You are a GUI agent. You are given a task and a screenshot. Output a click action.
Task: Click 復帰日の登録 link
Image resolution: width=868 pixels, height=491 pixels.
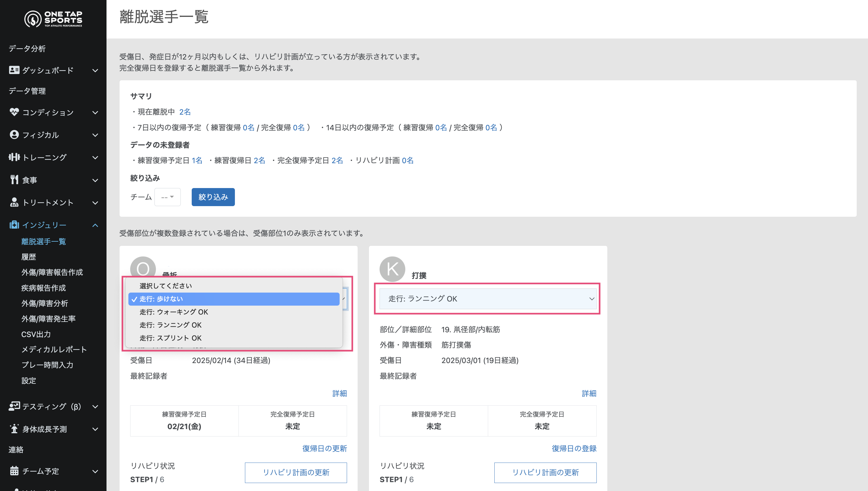574,448
